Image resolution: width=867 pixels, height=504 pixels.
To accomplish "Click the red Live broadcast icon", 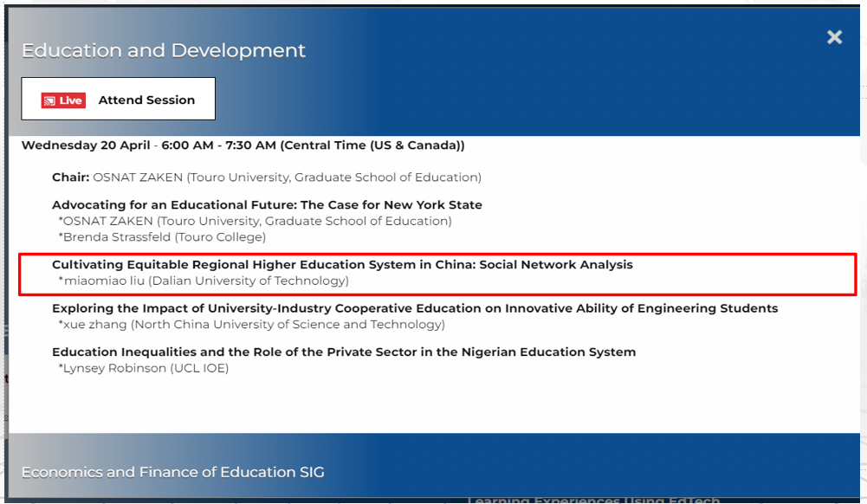I will pyautogui.click(x=62, y=100).
